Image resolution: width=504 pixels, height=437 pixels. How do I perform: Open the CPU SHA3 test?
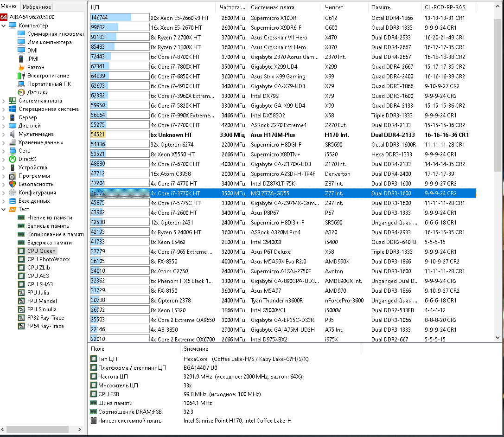[40, 284]
